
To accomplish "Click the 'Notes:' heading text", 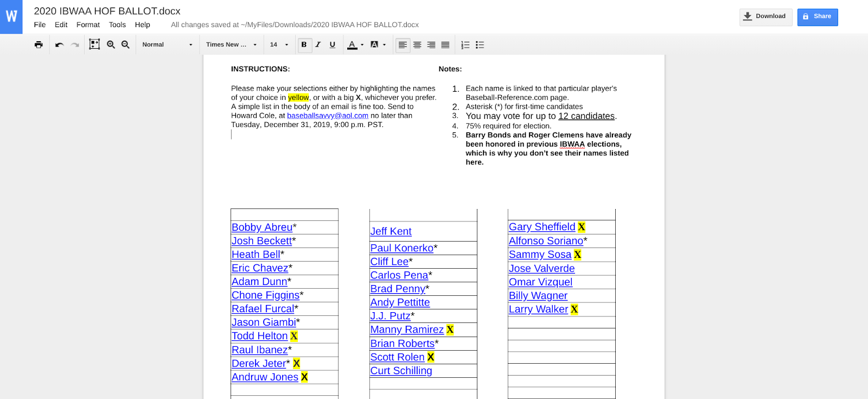I will pos(450,69).
